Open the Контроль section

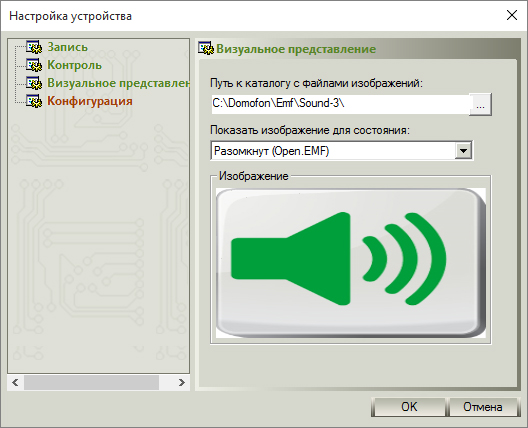74,65
